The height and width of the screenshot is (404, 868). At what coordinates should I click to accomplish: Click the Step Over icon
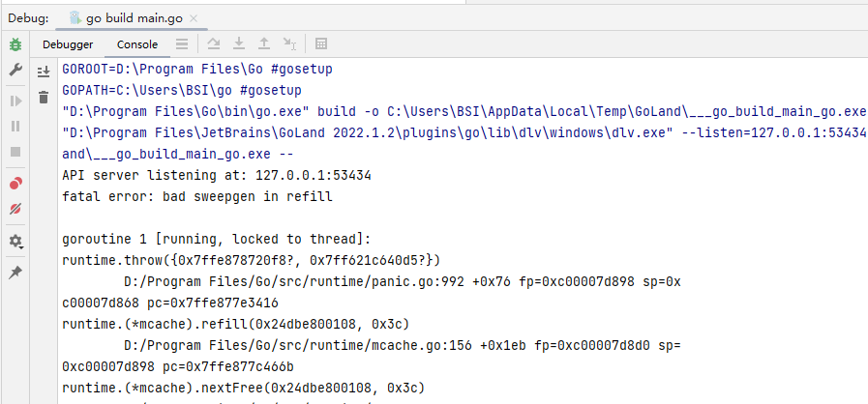pos(214,44)
